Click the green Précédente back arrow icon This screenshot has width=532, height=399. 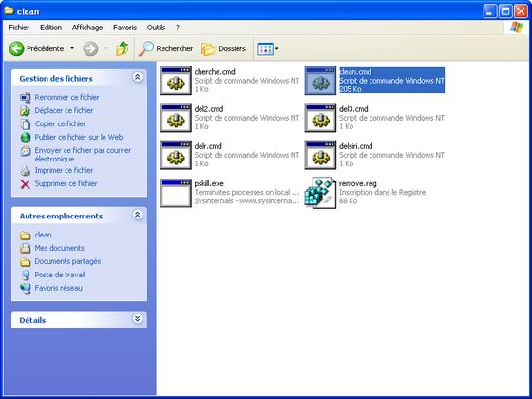(17, 48)
